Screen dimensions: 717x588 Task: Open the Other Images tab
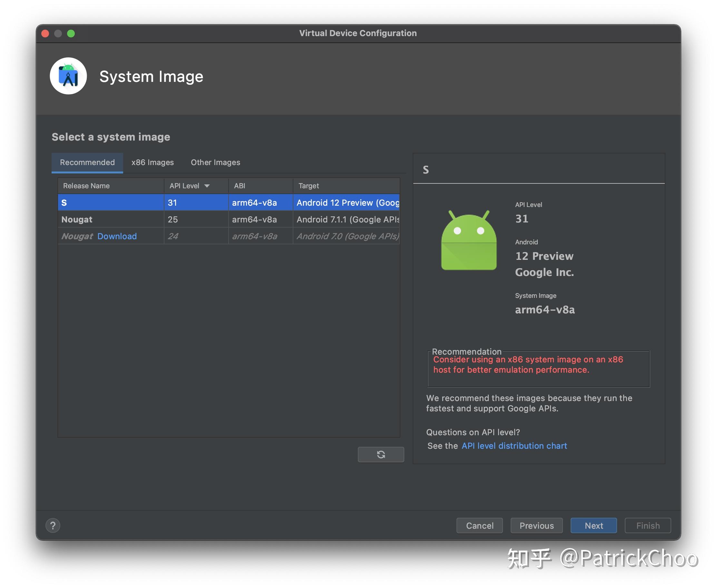[215, 162]
